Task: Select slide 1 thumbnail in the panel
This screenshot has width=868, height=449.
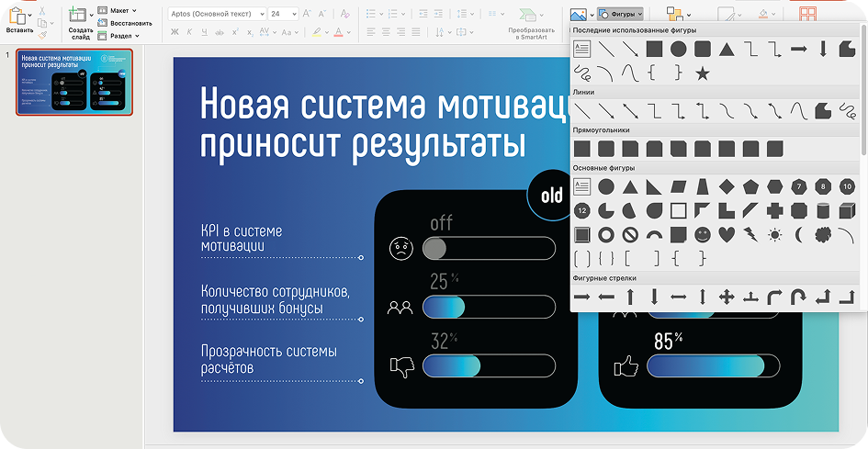Action: pyautogui.click(x=73, y=82)
